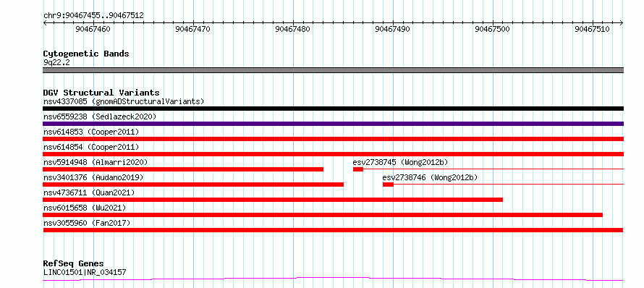The width and height of the screenshot is (644, 288).
Task: Click the nsv3401376 Audano2019 label
Action: click(x=93, y=177)
